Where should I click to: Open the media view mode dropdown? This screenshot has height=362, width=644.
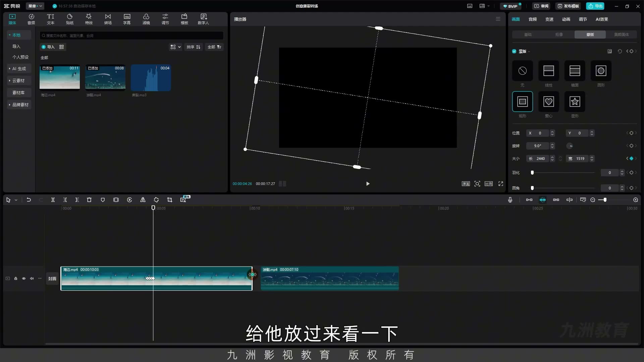(175, 47)
